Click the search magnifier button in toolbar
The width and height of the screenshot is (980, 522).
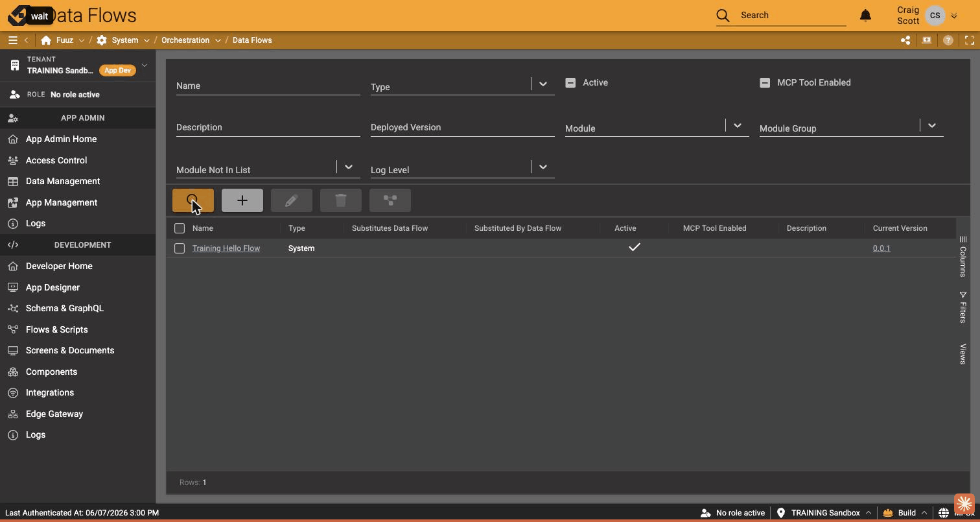pyautogui.click(x=193, y=200)
